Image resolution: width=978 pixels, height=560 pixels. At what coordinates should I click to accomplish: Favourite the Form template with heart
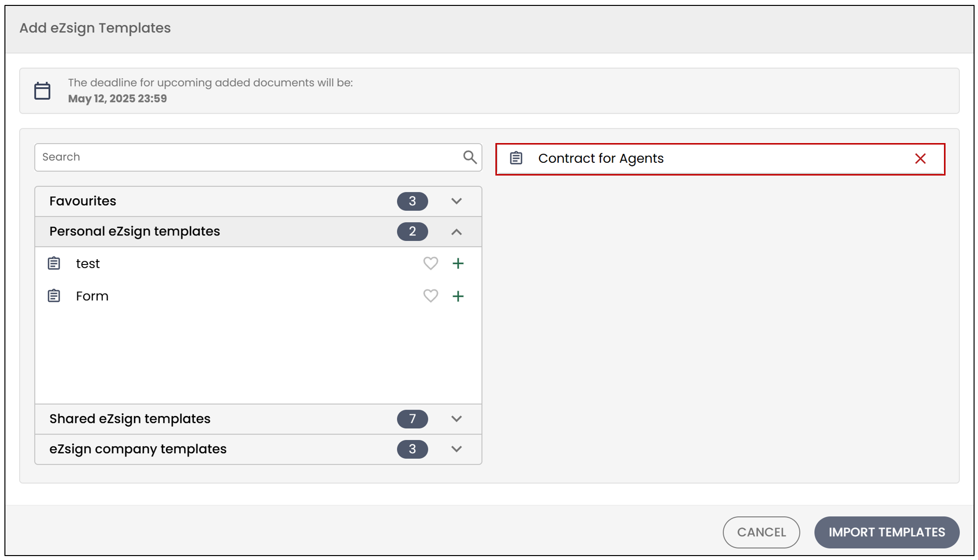pyautogui.click(x=430, y=296)
